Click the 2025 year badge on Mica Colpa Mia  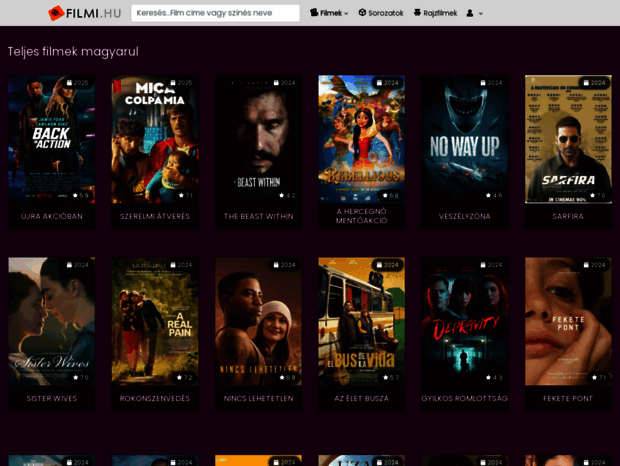pyautogui.click(x=181, y=83)
